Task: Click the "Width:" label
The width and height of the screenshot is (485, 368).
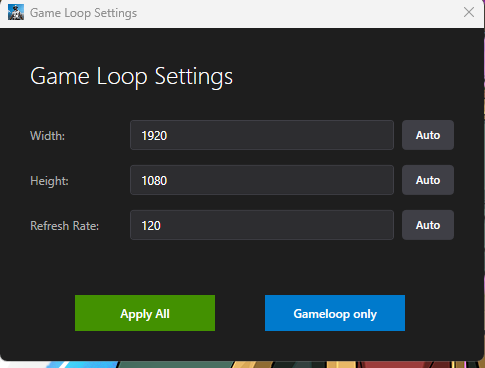Action: point(47,136)
